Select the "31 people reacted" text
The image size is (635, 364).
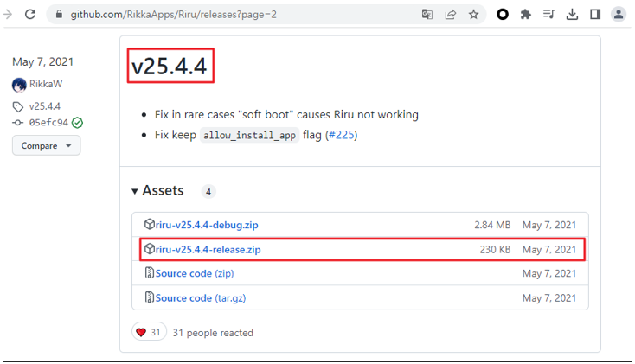coord(213,333)
